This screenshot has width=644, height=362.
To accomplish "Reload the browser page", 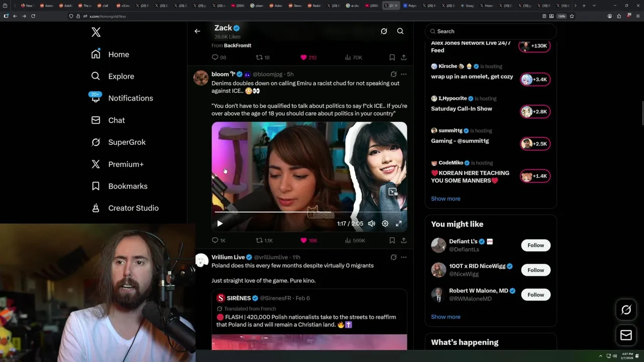I will coord(33,16).
